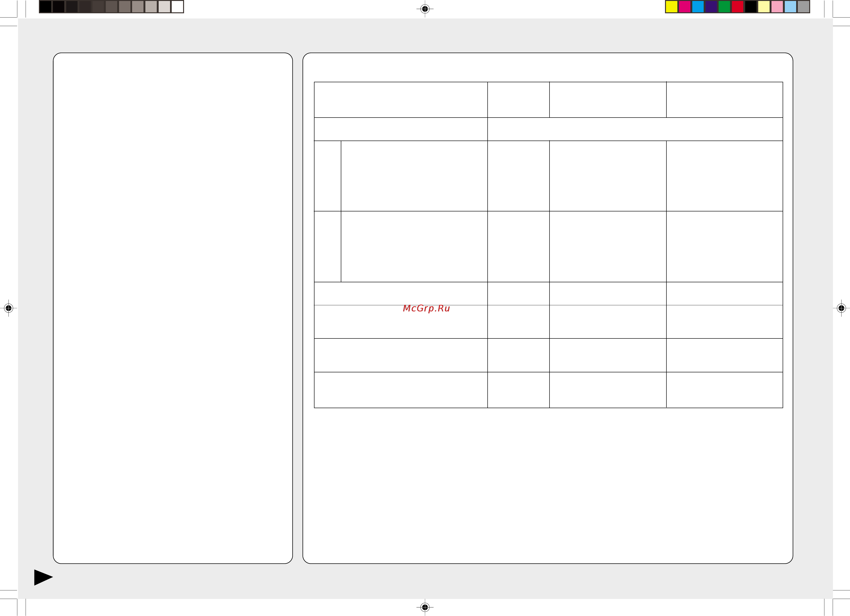Click the left edge registration crosshair mark
The width and height of the screenshot is (850, 616).
pyautogui.click(x=9, y=308)
